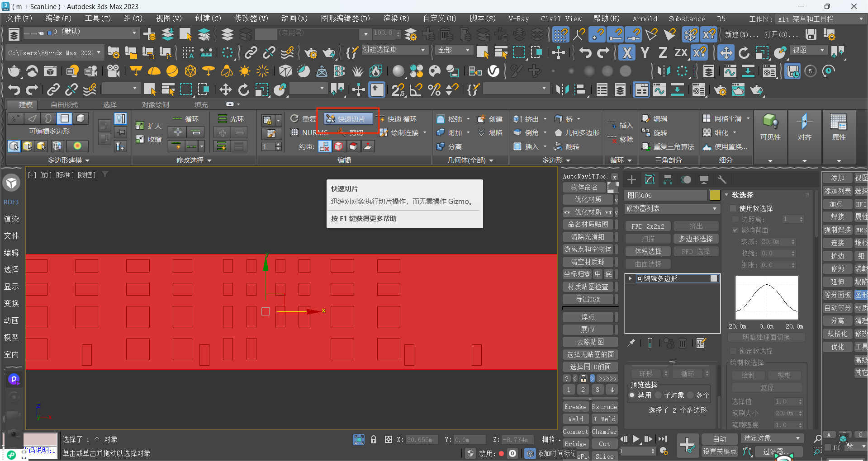Select the element sub-object level icon
The image size is (868, 461).
coord(81,118)
